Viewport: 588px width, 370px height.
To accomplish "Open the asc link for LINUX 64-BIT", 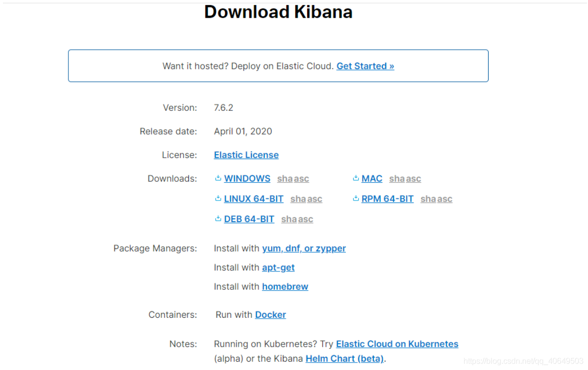I will pyautogui.click(x=314, y=199).
